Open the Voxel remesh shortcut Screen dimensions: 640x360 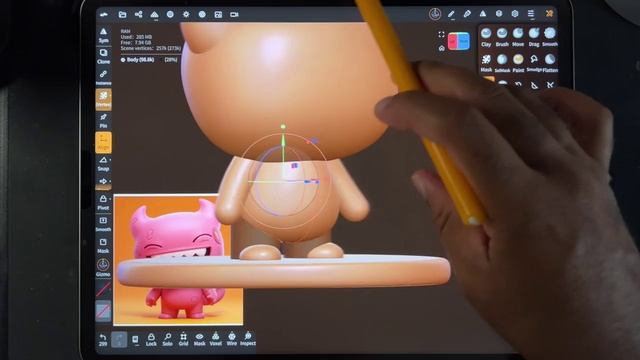[x=216, y=339]
